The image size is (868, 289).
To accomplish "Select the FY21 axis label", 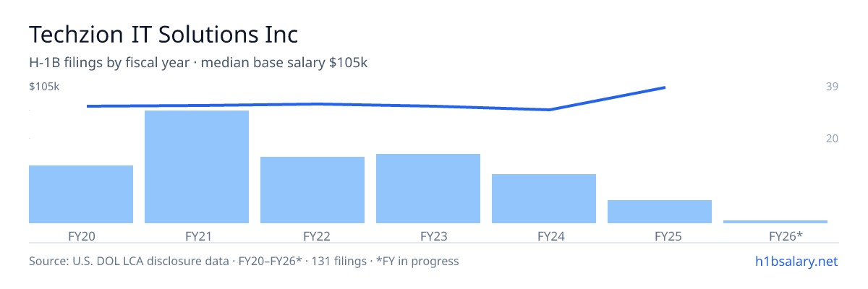I will [x=197, y=236].
